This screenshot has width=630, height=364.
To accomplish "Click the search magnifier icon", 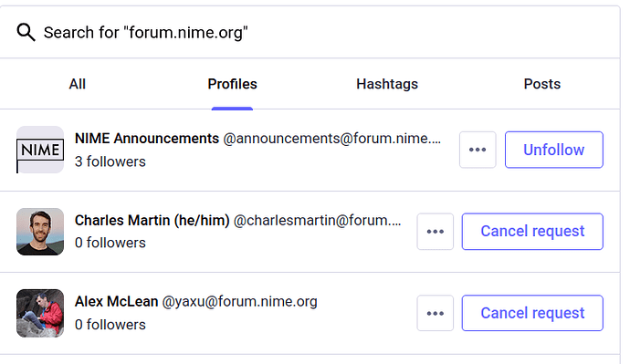I will [x=26, y=32].
